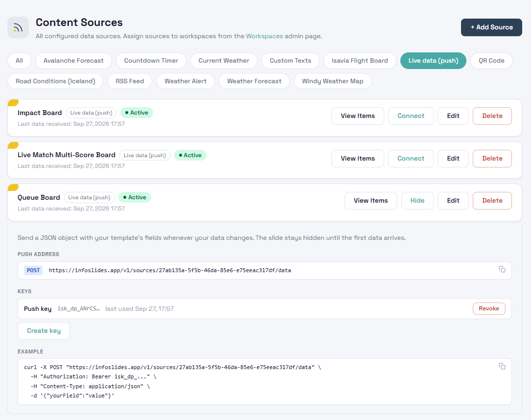Click the Live Match Multi-Score Board title

point(67,155)
